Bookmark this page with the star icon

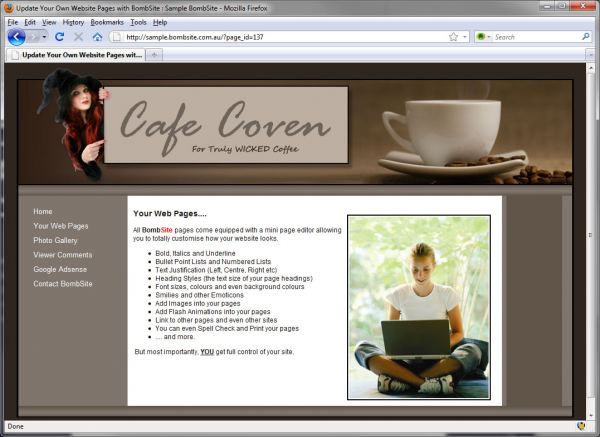[x=453, y=37]
